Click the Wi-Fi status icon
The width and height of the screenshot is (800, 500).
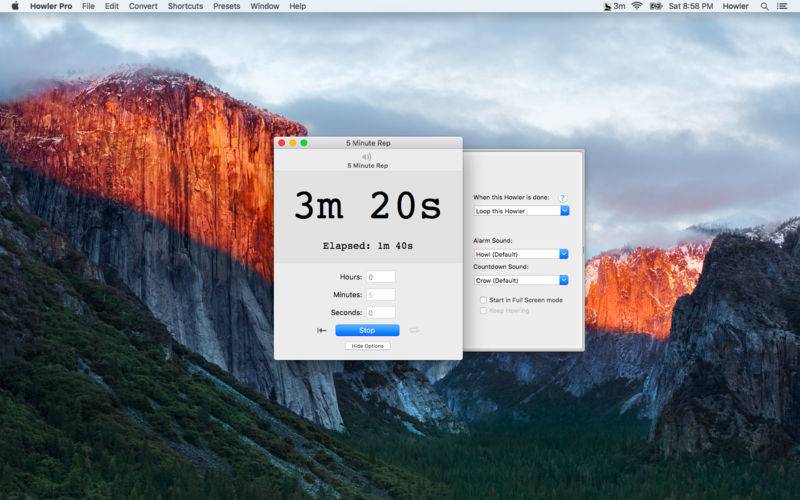click(x=637, y=6)
